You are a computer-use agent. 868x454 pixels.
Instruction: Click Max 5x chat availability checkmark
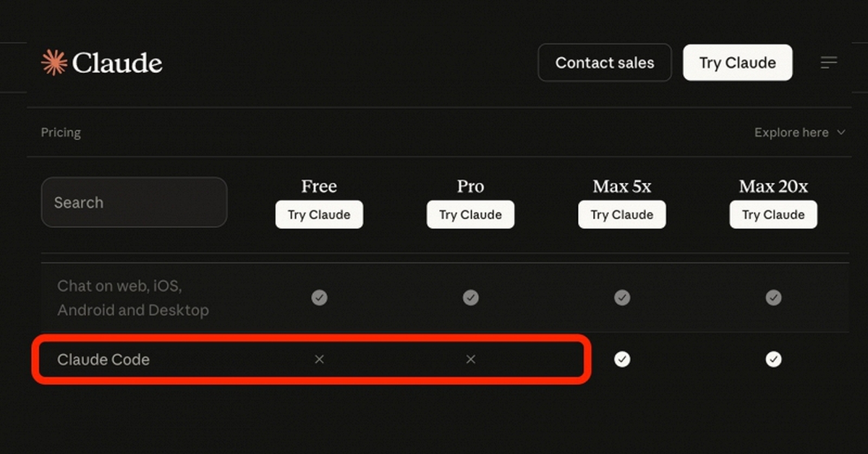tap(622, 297)
